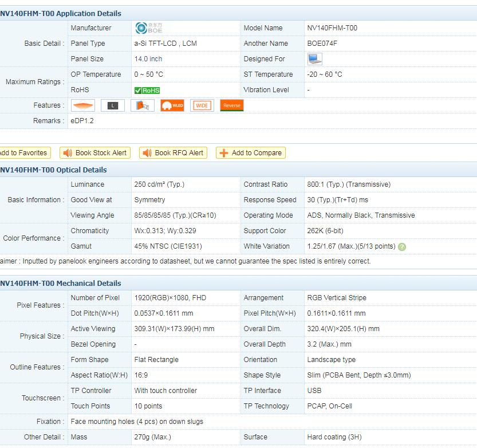Click the panelook disclaimer sentence
This screenshot has width=477, height=448.
(186, 261)
